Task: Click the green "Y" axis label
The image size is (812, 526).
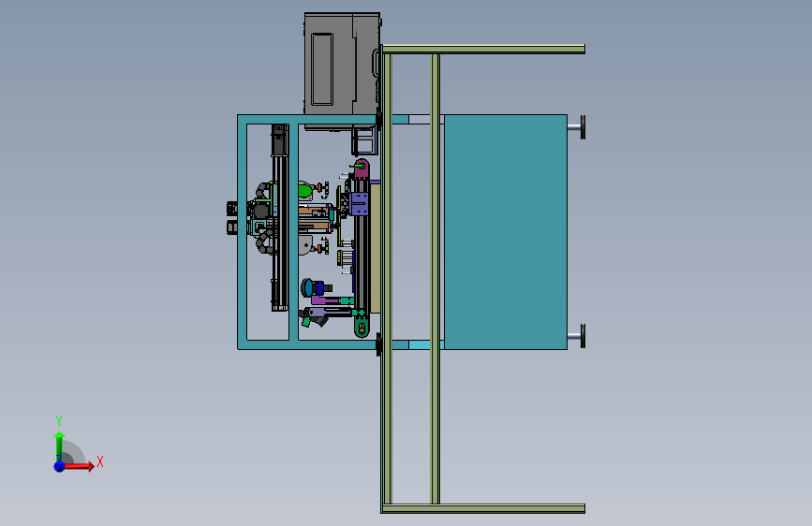Action: point(59,420)
